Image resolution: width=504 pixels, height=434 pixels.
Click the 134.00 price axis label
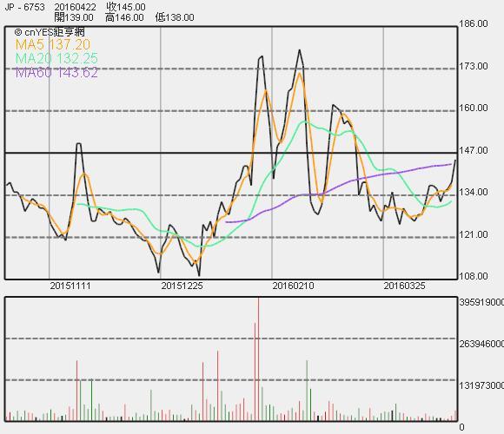pyautogui.click(x=474, y=193)
